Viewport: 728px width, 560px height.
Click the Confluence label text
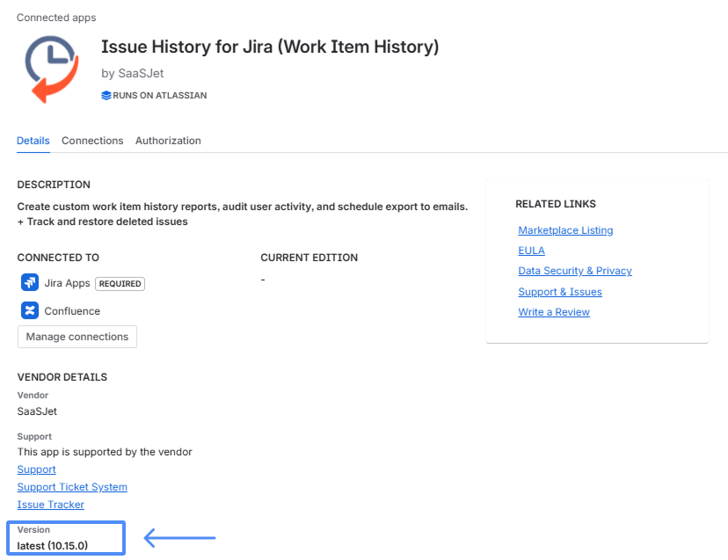72,311
